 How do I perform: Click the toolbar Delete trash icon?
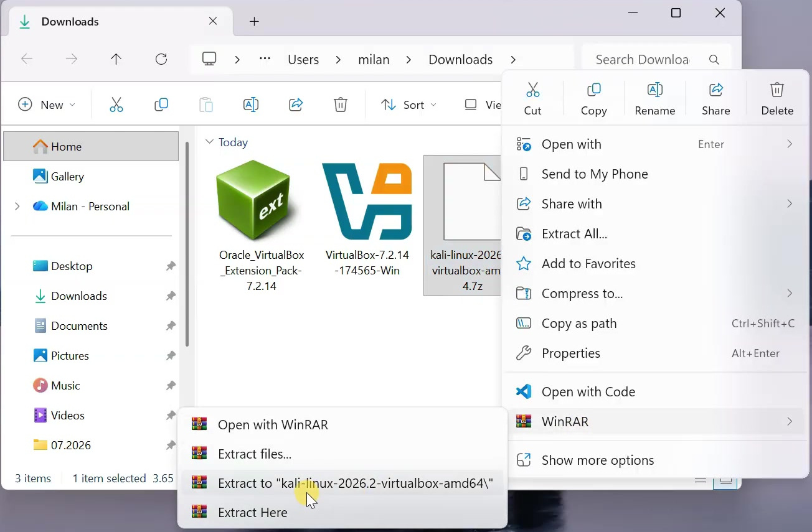tap(341, 105)
